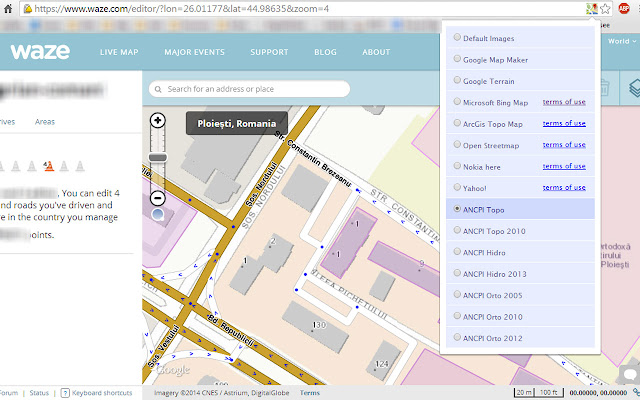Screen dimensions: 640x400
Task: Click the Str. Constantin Brezeanu label
Action: click(x=312, y=158)
